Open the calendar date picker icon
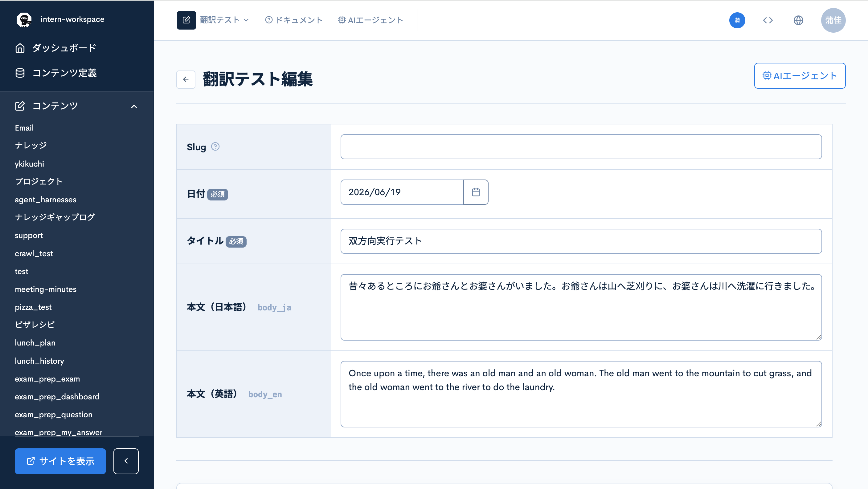Viewport: 868px width, 489px height. (476, 192)
